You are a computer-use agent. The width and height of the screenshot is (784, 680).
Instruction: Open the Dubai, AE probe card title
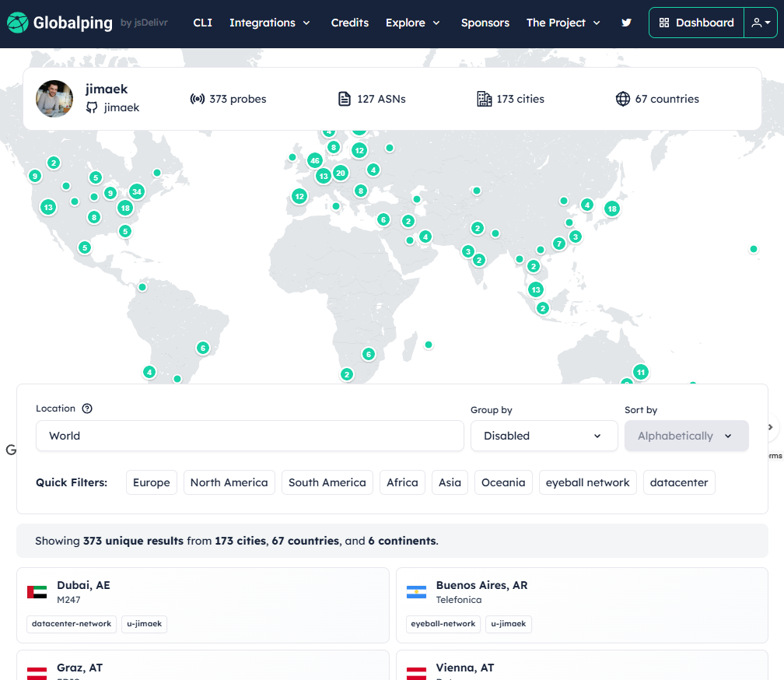click(83, 585)
